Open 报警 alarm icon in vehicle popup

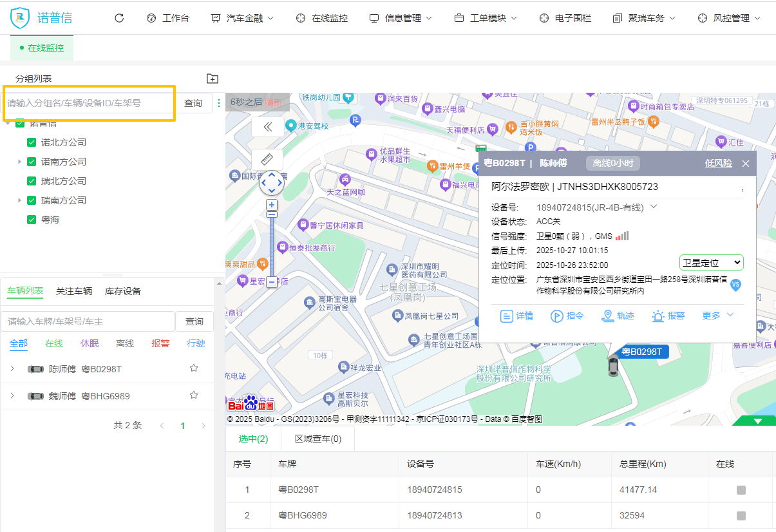pyautogui.click(x=668, y=316)
